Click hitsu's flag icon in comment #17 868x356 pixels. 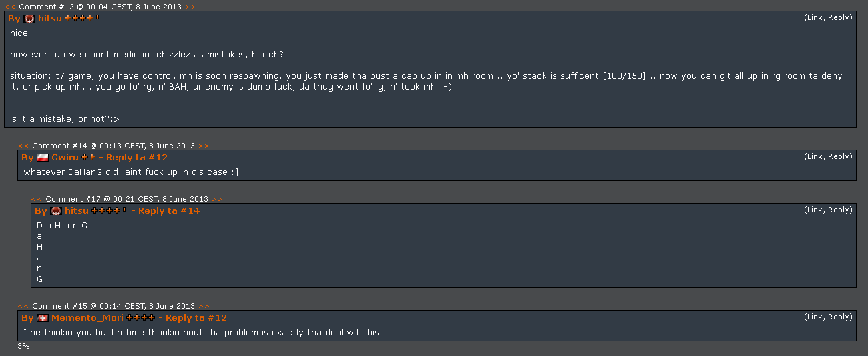55,211
